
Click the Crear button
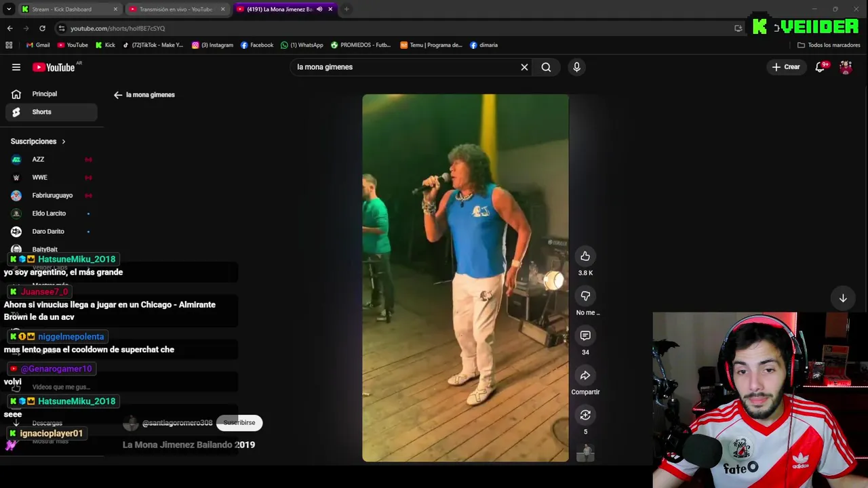(786, 67)
